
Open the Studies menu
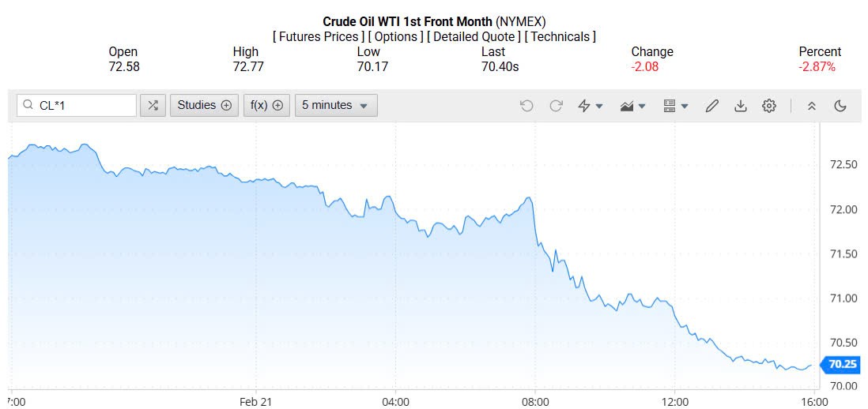pos(204,106)
